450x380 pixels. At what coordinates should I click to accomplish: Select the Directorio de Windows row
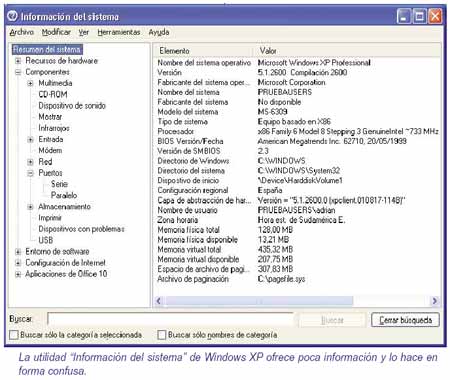[297, 161]
